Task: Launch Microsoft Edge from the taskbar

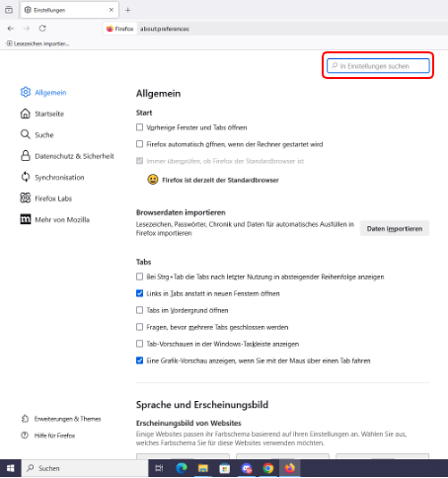Action: click(182, 468)
